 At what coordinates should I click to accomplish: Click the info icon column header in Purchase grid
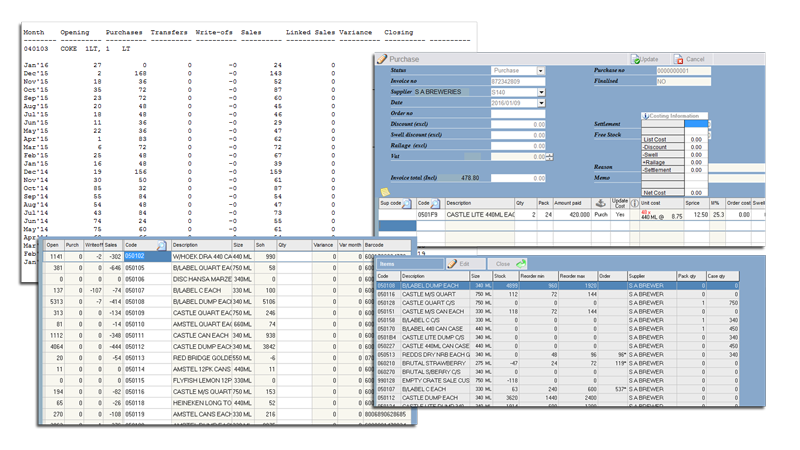coord(634,203)
